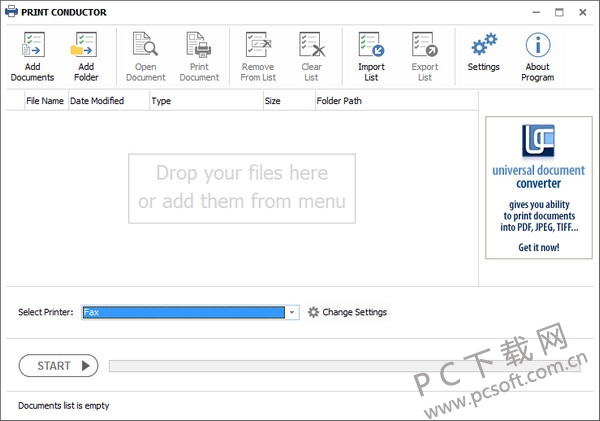Viewport: 600px width, 421px height.
Task: Open the About Program info icon
Action: tap(538, 45)
